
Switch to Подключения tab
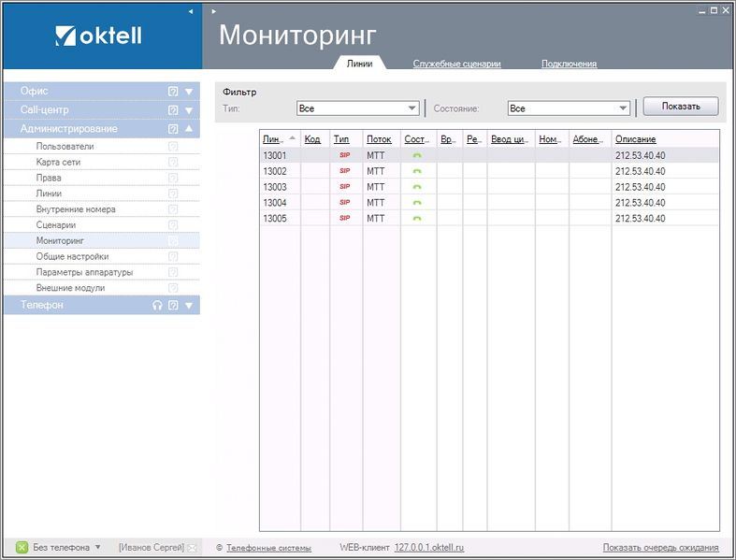coord(569,64)
